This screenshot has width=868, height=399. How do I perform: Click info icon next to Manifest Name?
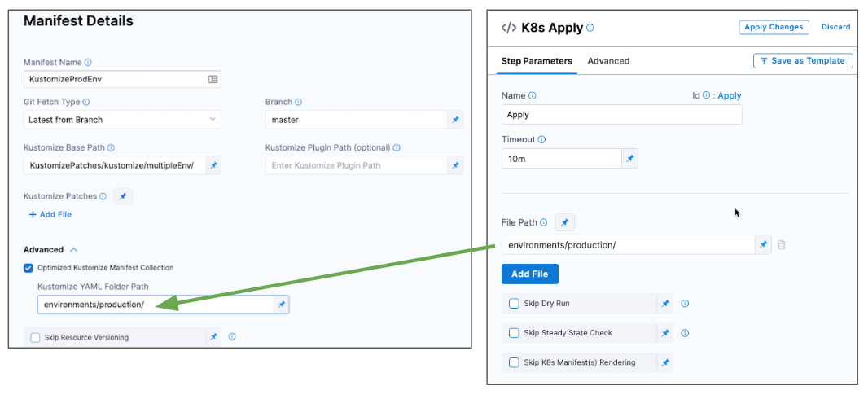pyautogui.click(x=88, y=62)
